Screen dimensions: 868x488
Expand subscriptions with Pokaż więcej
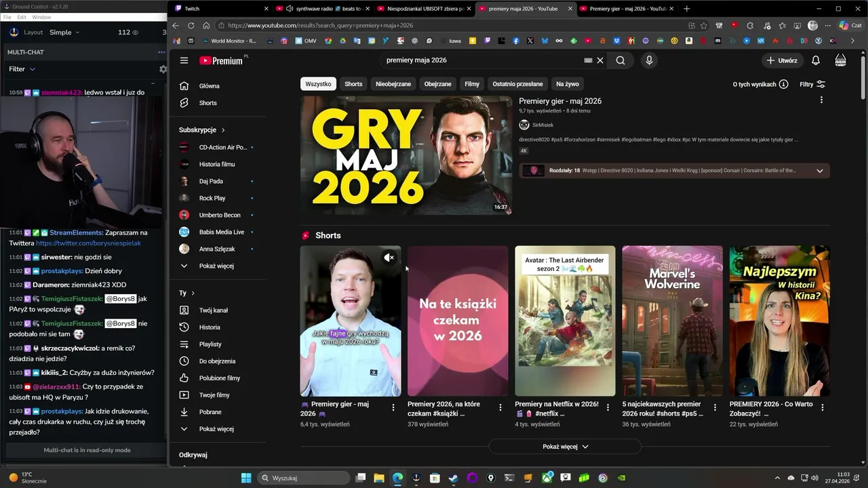[x=216, y=266]
